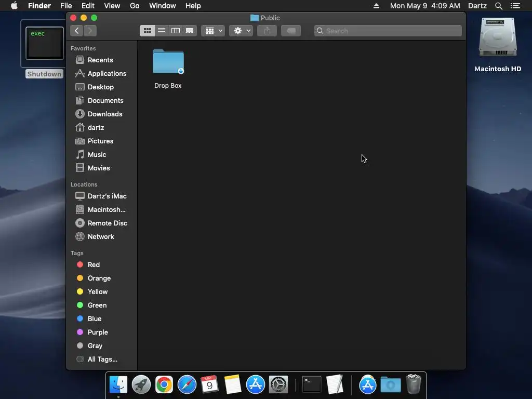Go forward with the right chevron button

click(x=90, y=31)
